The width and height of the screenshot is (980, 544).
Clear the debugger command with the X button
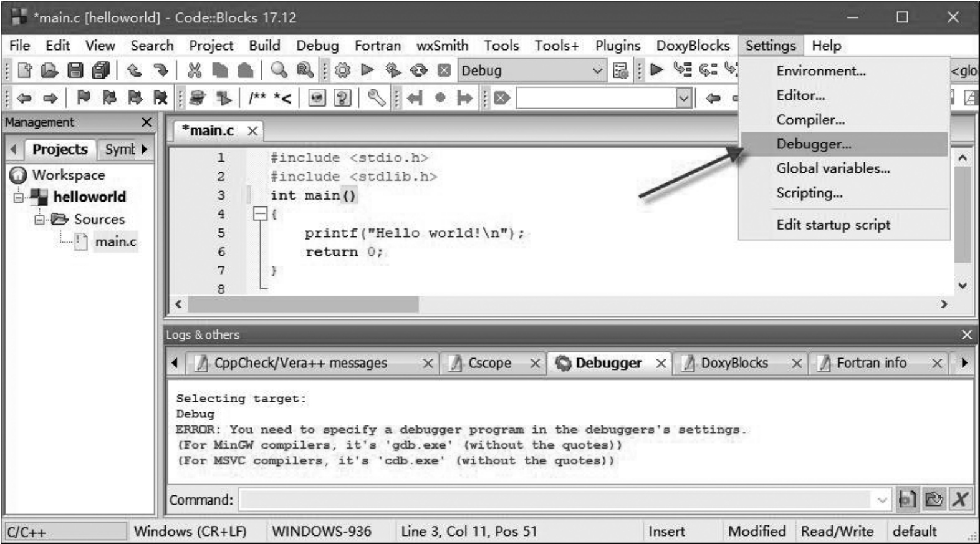click(961, 499)
